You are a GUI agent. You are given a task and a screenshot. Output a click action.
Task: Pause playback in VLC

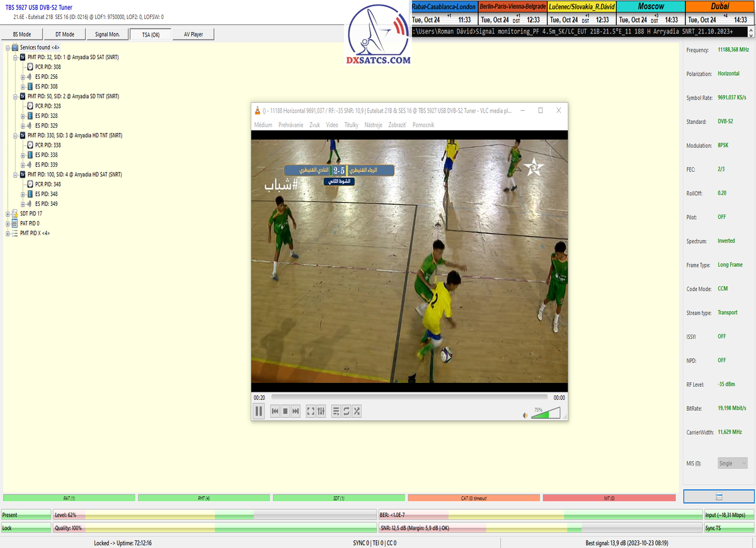[258, 411]
